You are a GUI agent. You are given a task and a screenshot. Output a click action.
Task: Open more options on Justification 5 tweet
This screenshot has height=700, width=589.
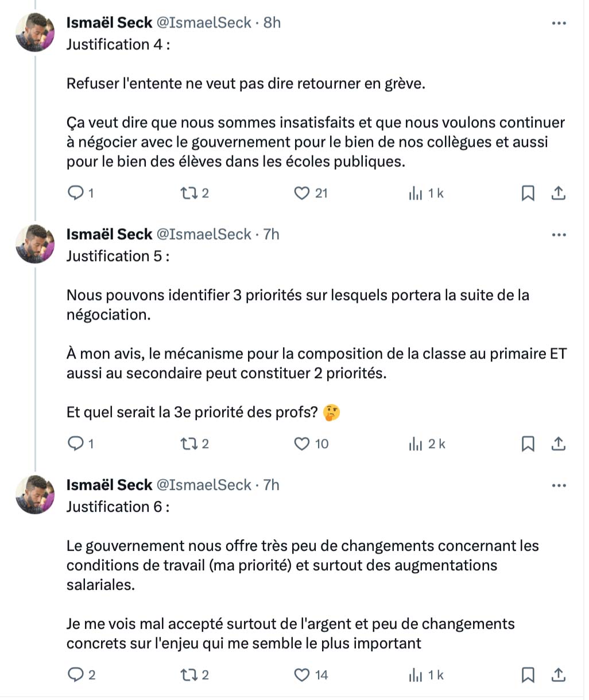pos(559,235)
